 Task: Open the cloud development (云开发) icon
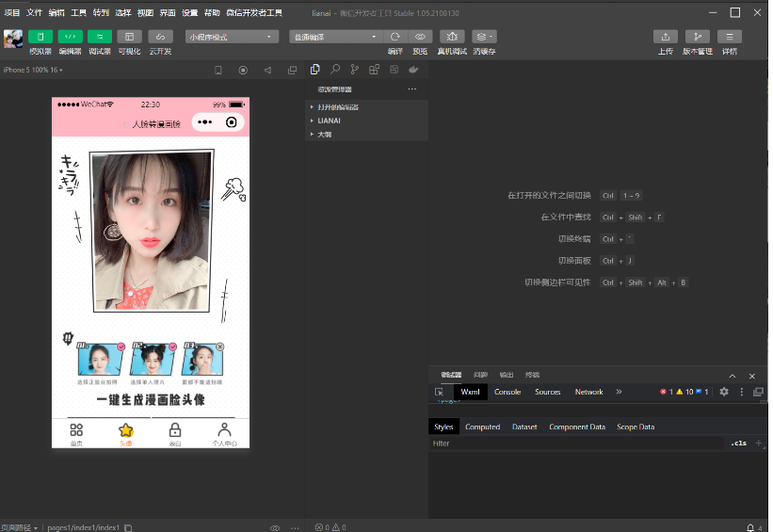click(x=159, y=37)
